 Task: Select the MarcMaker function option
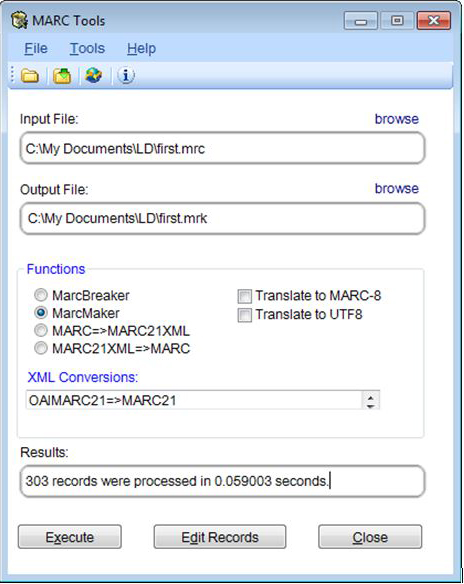coord(41,313)
